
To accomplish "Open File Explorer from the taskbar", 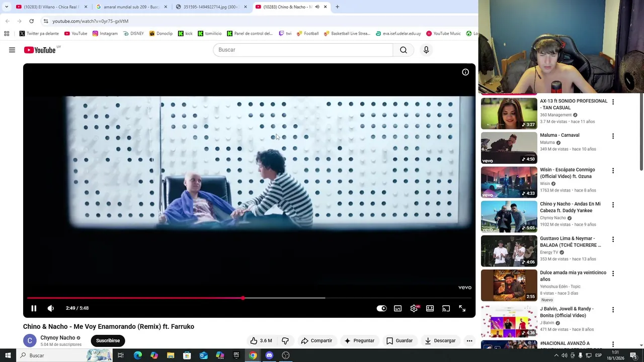I will (171, 355).
